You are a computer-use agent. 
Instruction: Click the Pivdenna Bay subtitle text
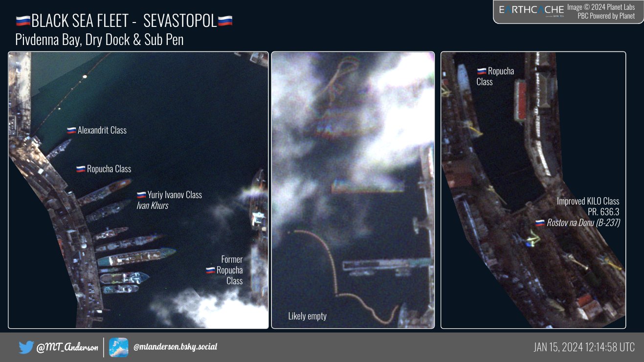(x=99, y=40)
